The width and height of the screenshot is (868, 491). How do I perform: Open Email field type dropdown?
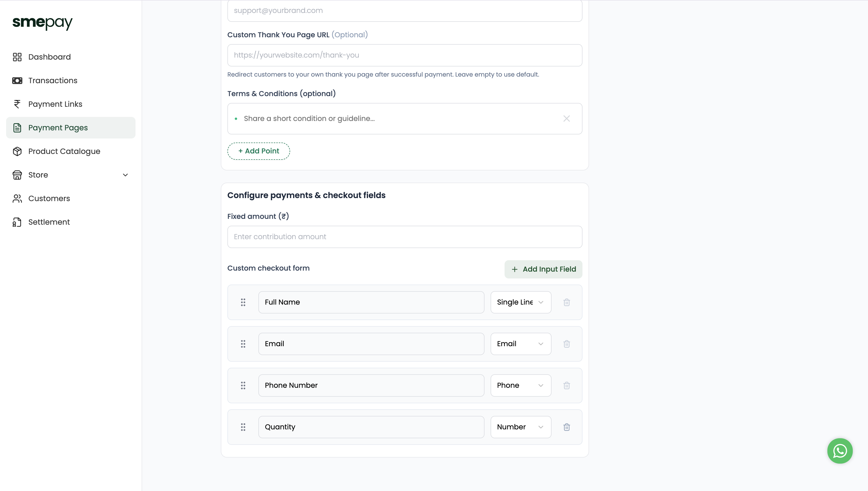click(521, 344)
